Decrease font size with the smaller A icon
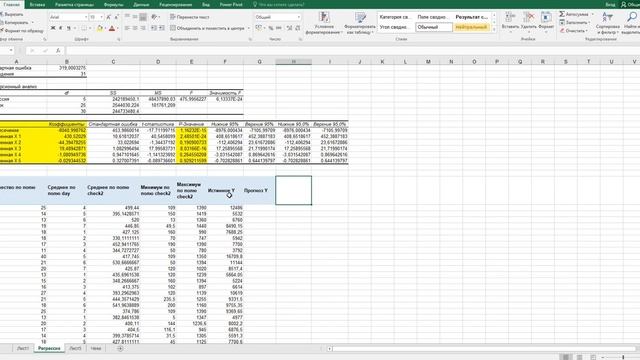Viewport: 640px width, 360px height. point(116,17)
